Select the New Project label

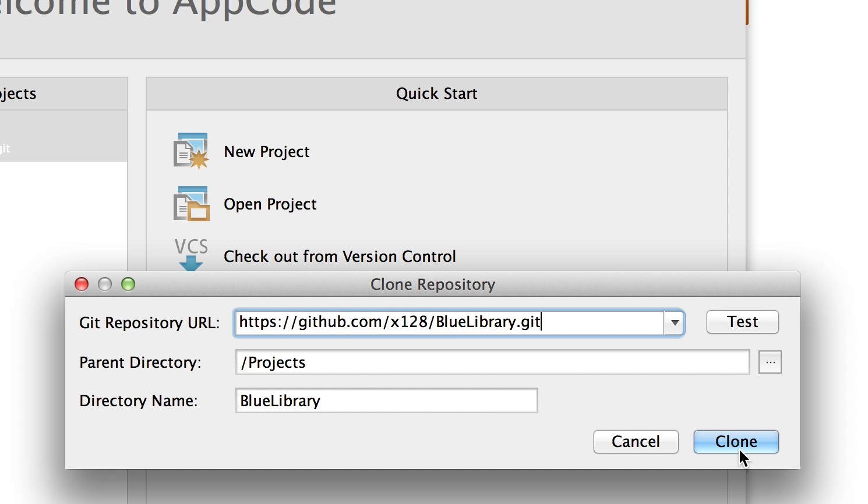coord(267,152)
